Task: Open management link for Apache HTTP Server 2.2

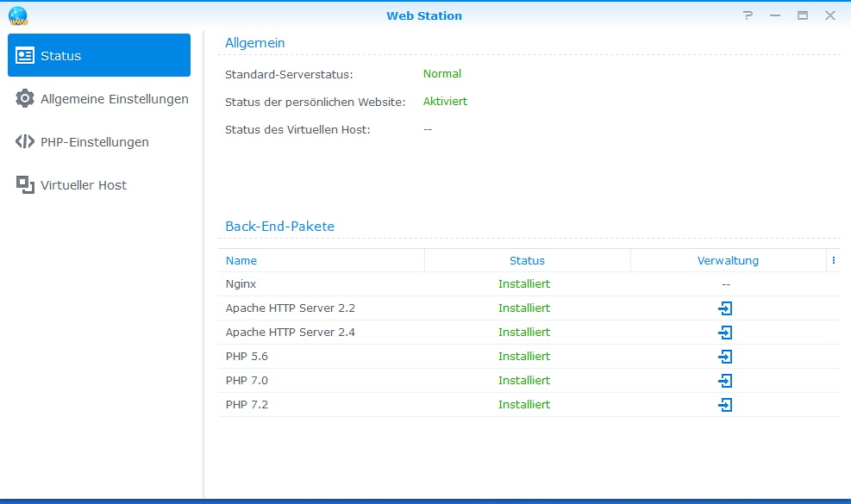Action: coord(725,308)
